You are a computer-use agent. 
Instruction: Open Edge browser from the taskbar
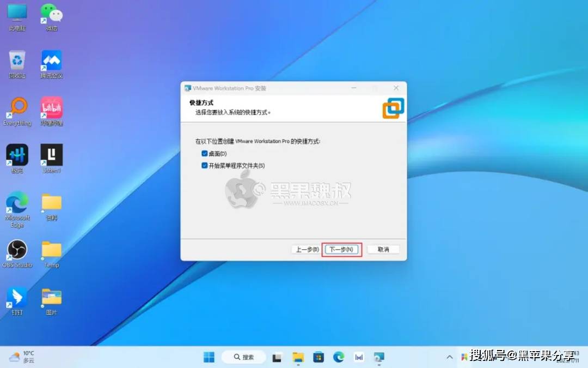click(x=339, y=357)
